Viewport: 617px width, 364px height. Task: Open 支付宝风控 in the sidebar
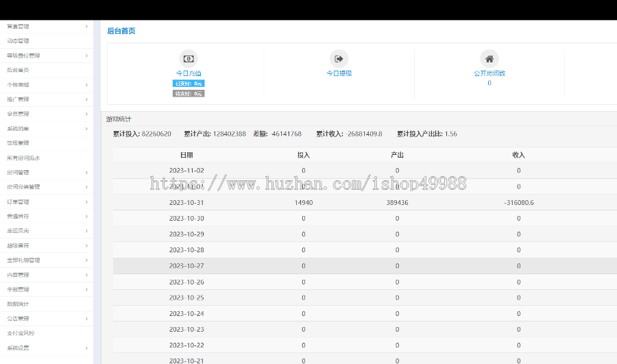coord(21,333)
